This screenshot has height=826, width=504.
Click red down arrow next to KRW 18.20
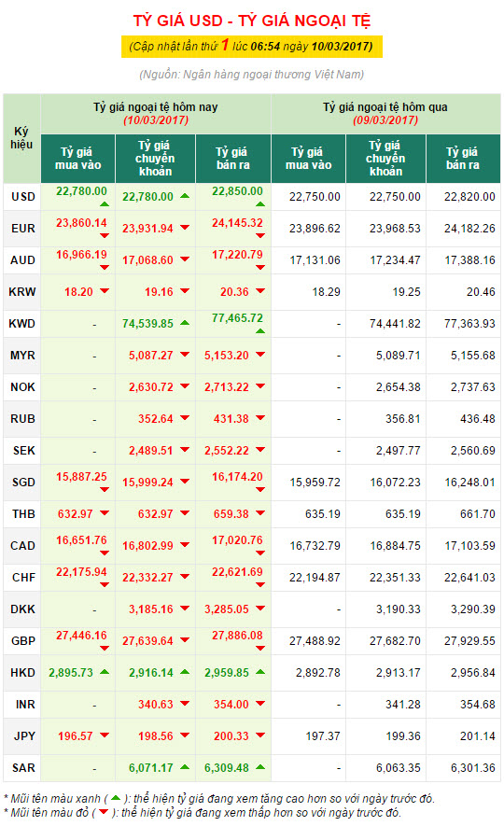[x=105, y=291]
